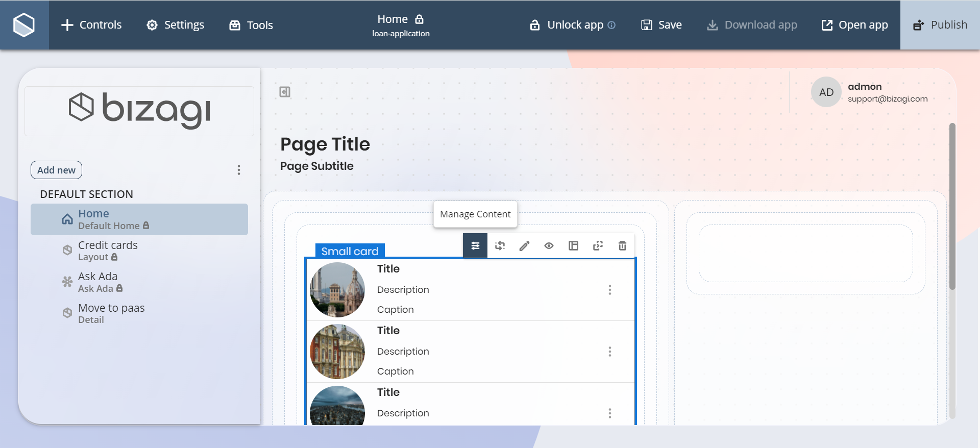Publish the app
The image size is (980, 448).
(x=940, y=25)
